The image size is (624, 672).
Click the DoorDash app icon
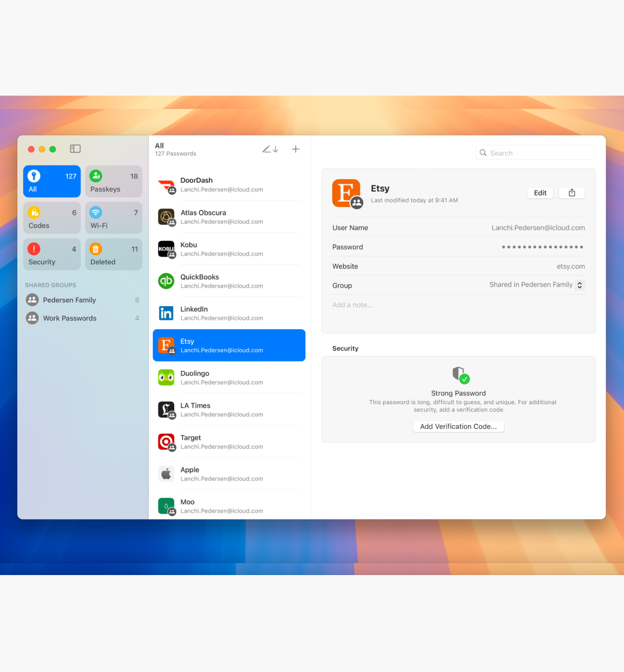[x=166, y=185]
